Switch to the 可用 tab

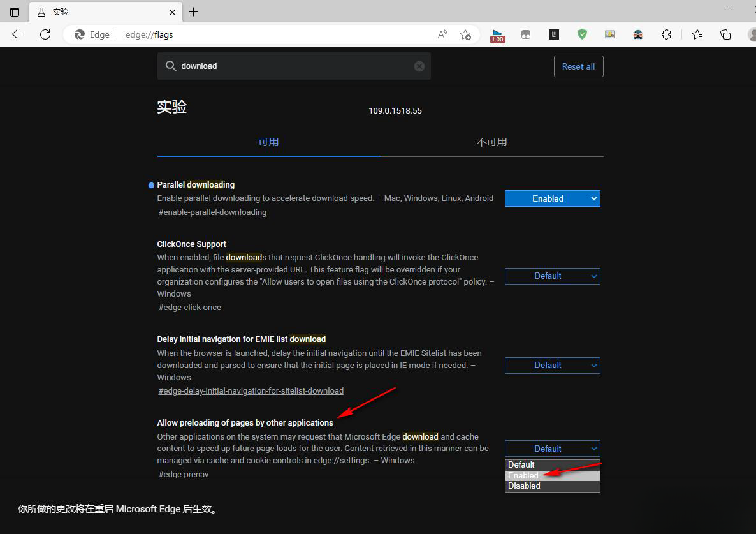tap(268, 142)
